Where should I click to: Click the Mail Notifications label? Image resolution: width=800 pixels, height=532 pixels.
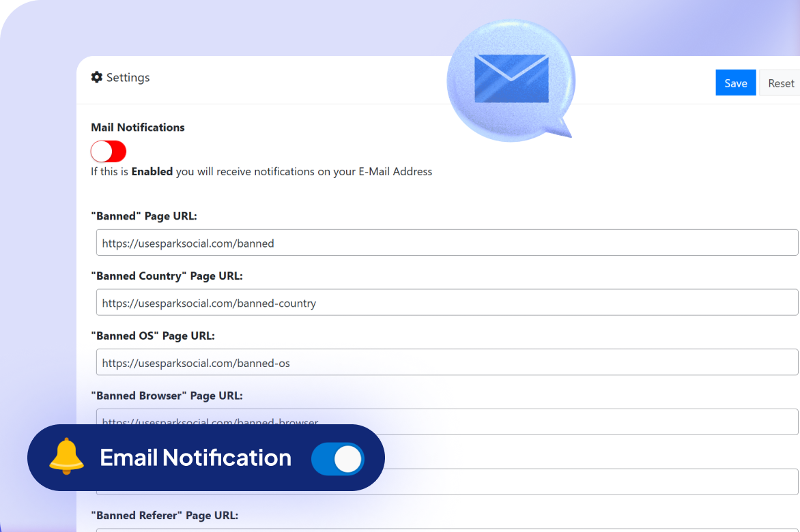[x=138, y=128]
